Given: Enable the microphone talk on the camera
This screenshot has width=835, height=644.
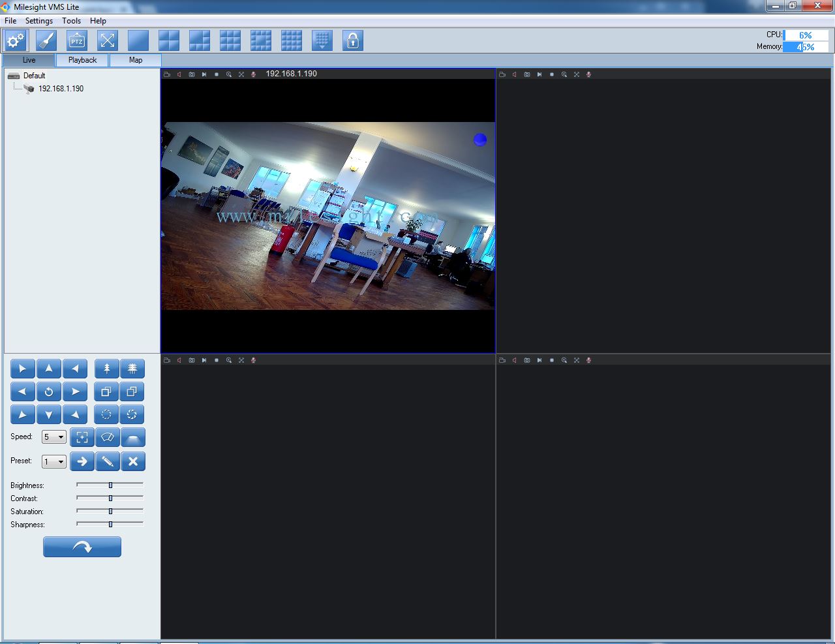Looking at the screenshot, I should 253,74.
